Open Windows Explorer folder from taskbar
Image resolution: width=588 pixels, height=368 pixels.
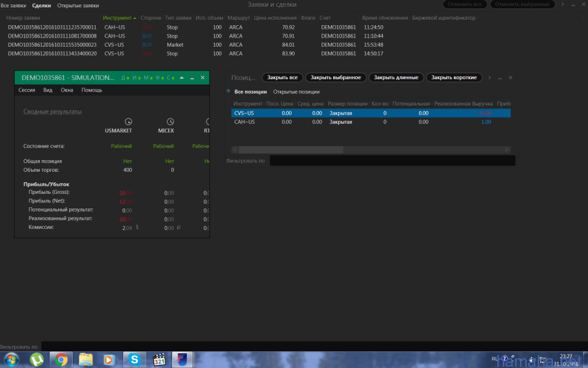point(86,360)
